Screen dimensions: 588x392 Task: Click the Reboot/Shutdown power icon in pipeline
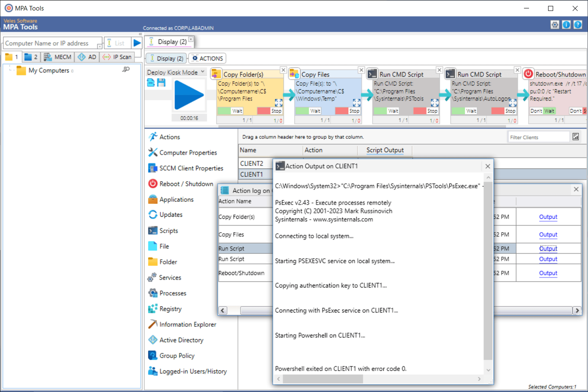click(x=528, y=74)
